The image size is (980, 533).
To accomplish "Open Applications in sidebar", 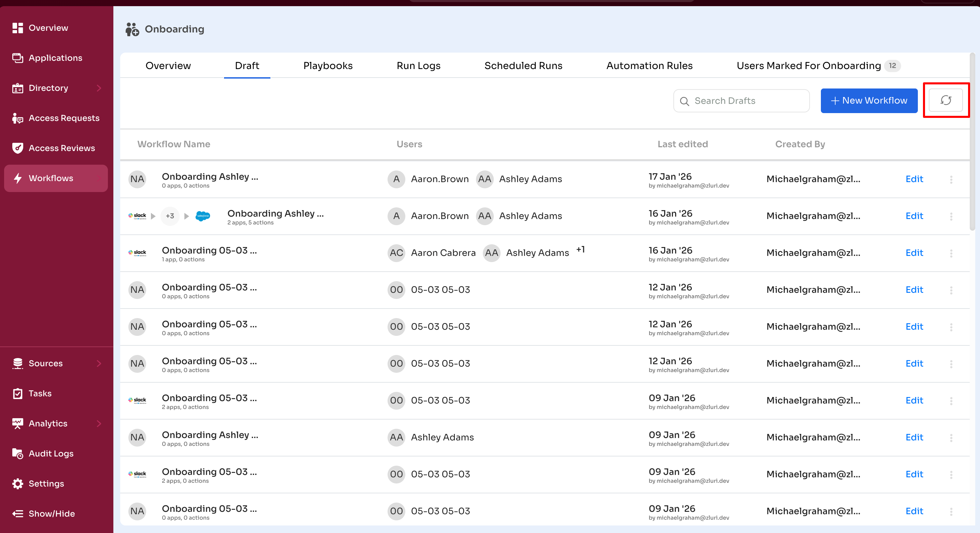I will [55, 58].
